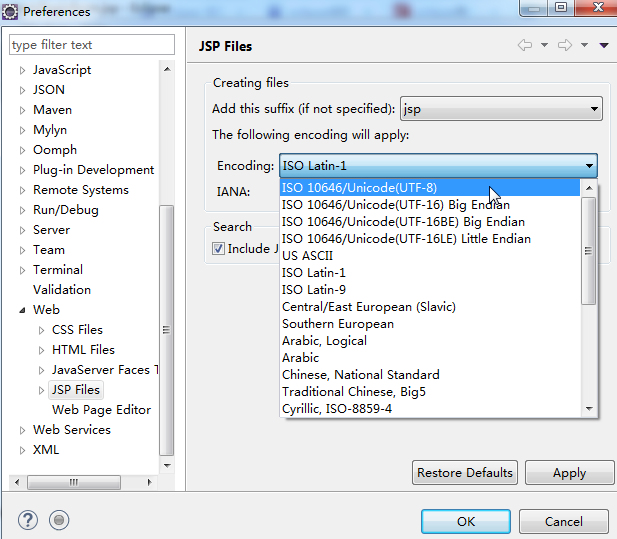
Task: Expand the Web Services node
Action: (22, 430)
